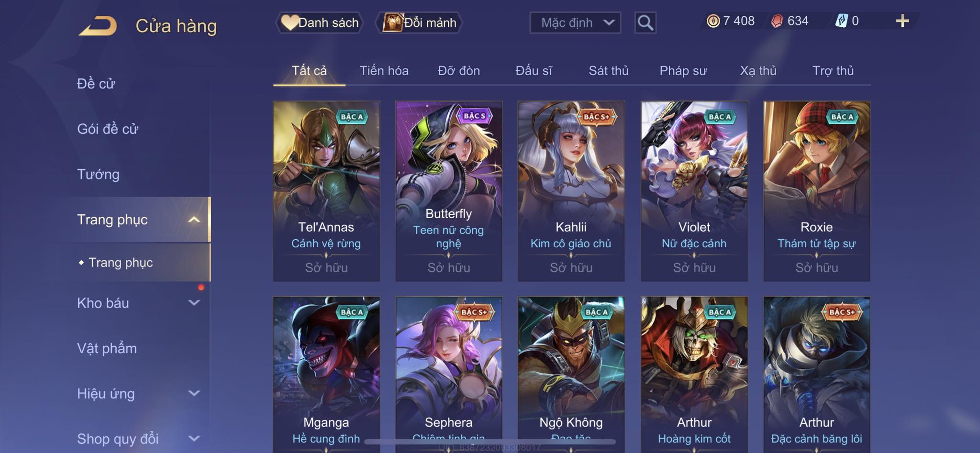The image size is (980, 453).
Task: Tap the back arrow beside Cửa hàng
Action: [x=98, y=26]
